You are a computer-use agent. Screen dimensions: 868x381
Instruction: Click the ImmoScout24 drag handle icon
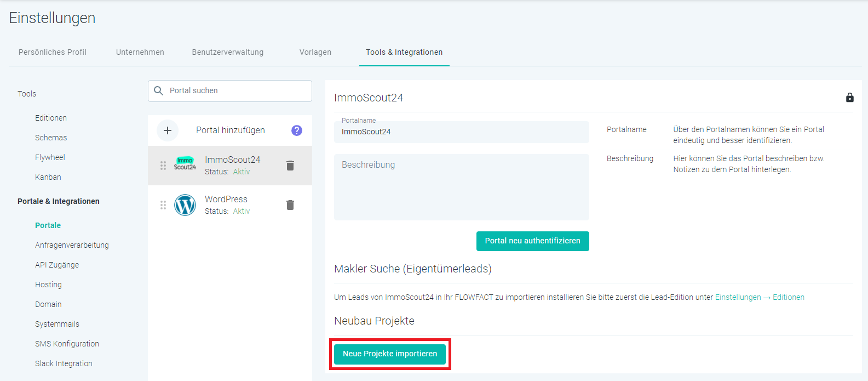pyautogui.click(x=163, y=166)
